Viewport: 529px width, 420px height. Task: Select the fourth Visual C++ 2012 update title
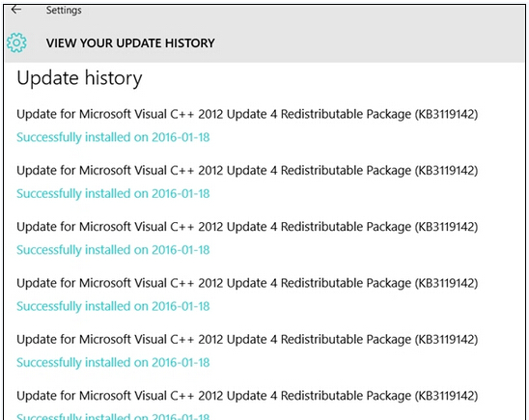pyautogui.click(x=247, y=283)
